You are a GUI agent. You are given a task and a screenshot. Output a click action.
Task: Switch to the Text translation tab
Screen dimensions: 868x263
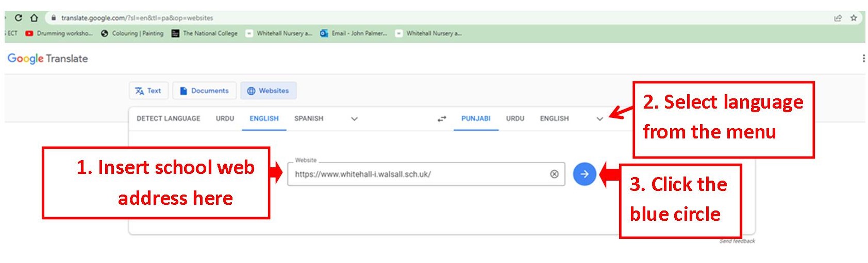coord(148,91)
